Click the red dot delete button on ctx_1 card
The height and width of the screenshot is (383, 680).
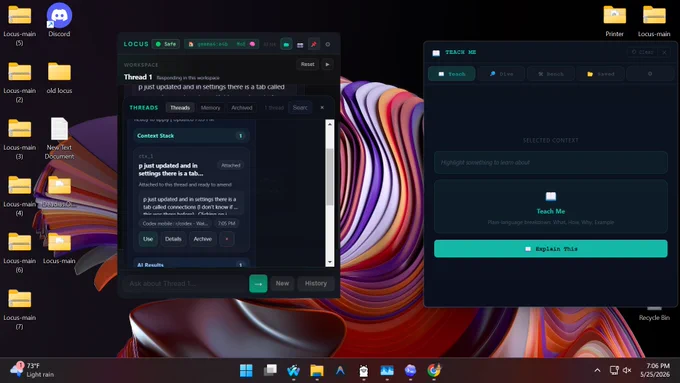(227, 239)
